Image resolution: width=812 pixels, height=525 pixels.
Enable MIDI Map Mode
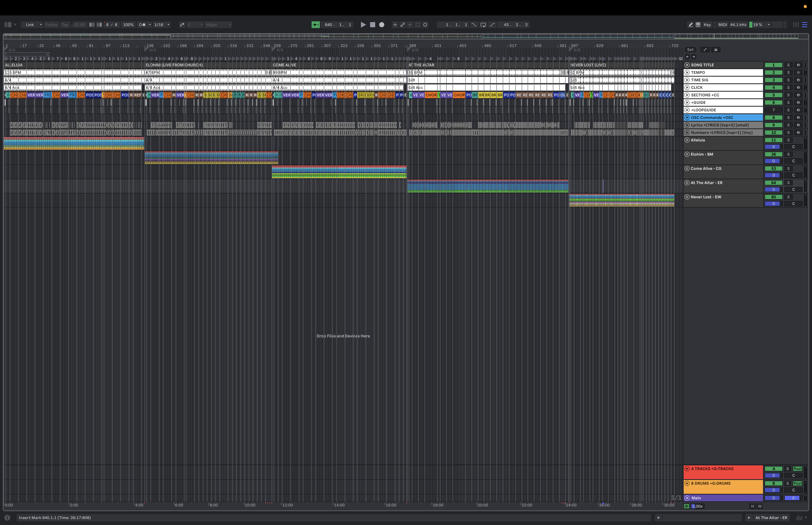[722, 24]
